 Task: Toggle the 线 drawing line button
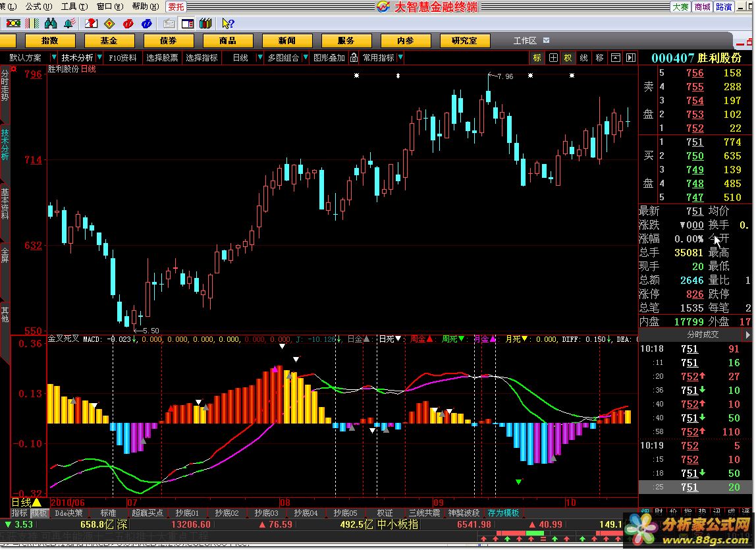(x=584, y=57)
